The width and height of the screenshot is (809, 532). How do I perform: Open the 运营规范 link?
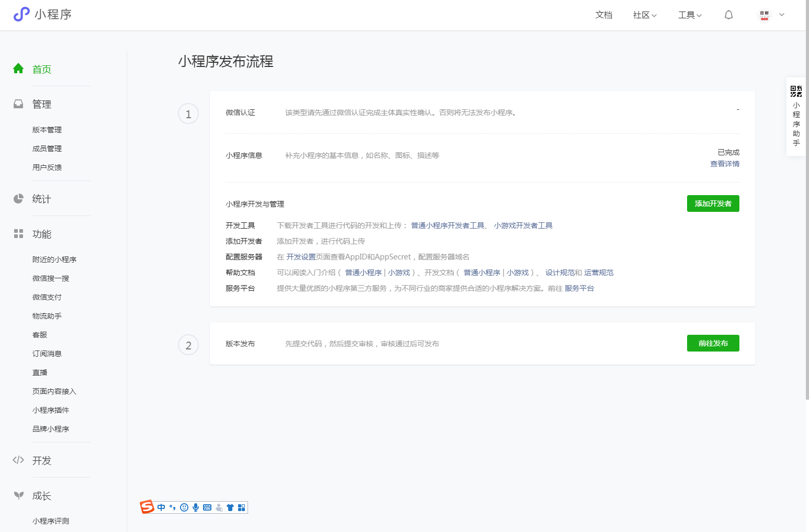[x=599, y=273]
